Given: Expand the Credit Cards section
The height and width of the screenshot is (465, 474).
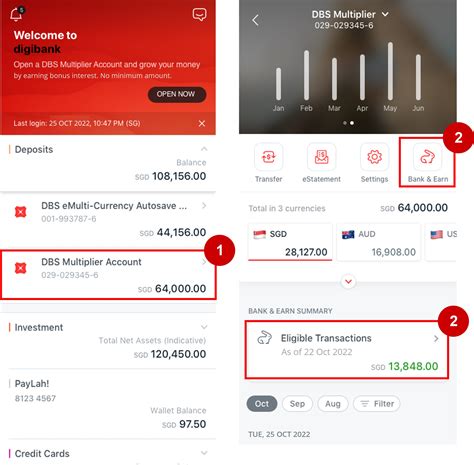Looking at the screenshot, I should pyautogui.click(x=204, y=453).
